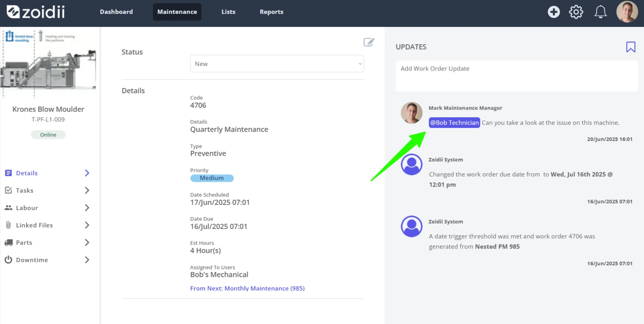Click Zoidii System avatar on date trigger update
The height and width of the screenshot is (324, 644).
click(x=411, y=227)
